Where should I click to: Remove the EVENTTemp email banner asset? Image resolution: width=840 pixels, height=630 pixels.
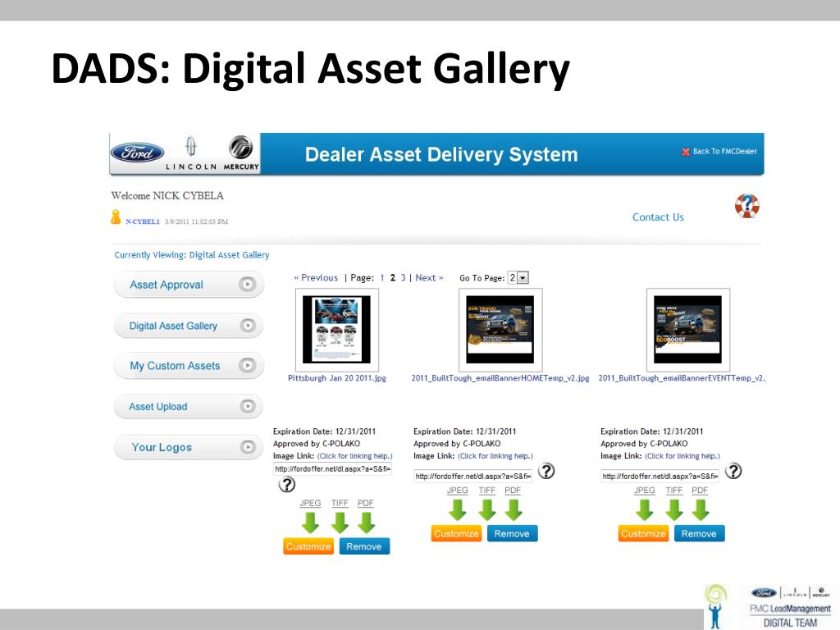[x=699, y=533]
